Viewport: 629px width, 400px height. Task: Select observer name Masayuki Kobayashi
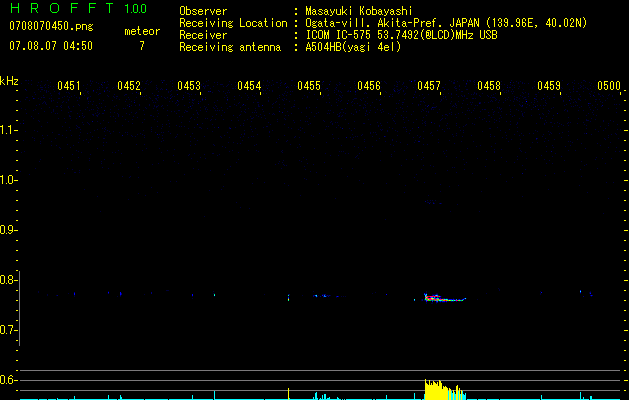[359, 11]
